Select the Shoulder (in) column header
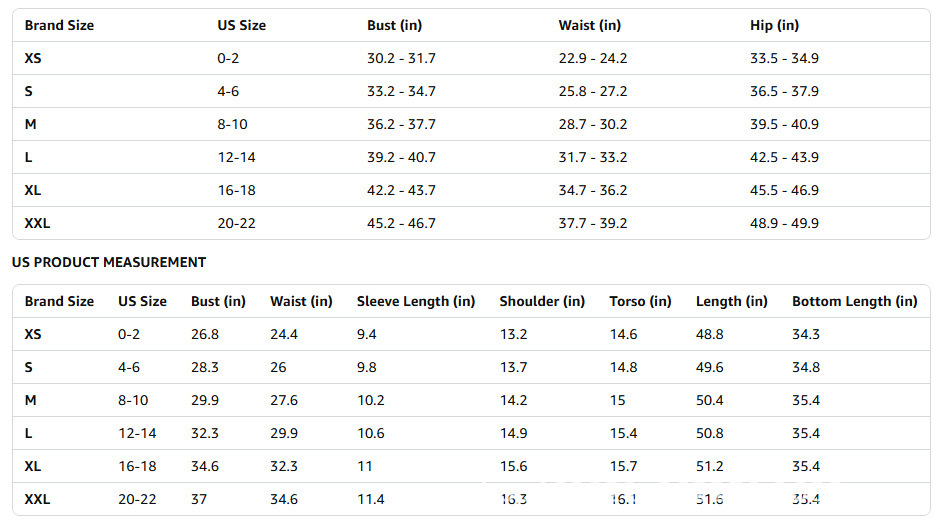940x529 pixels. (x=542, y=301)
